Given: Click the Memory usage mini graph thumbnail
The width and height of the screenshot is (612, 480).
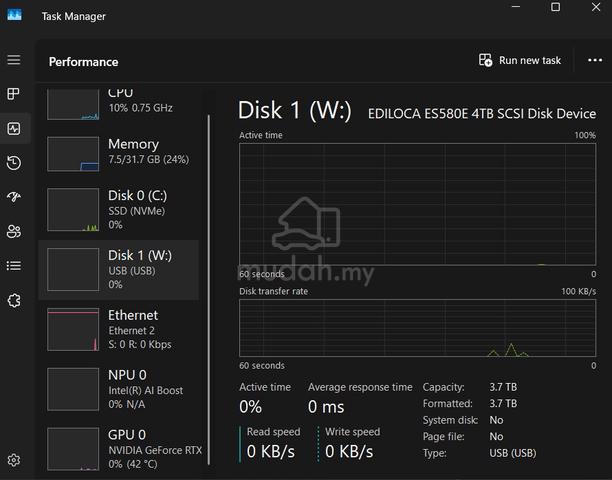Looking at the screenshot, I should (73, 154).
